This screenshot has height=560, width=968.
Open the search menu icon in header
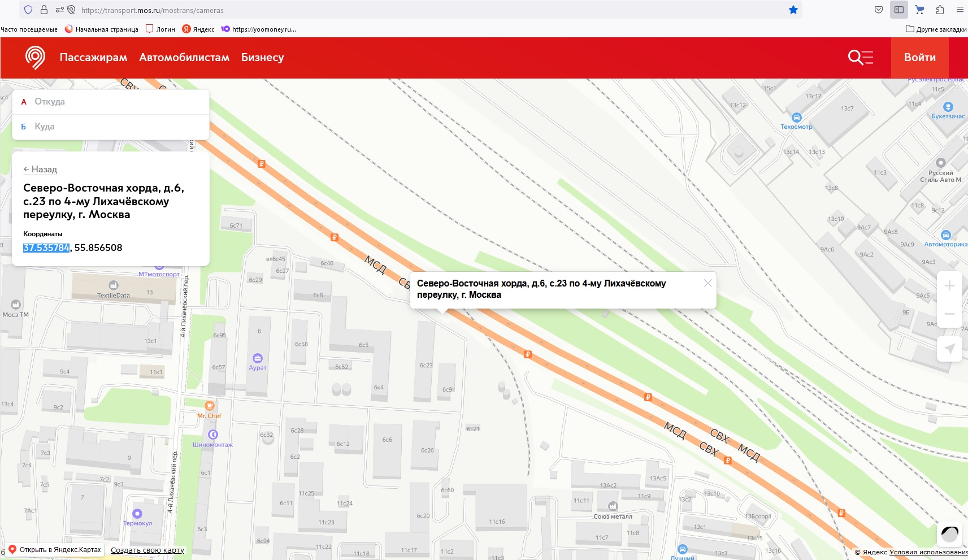860,58
